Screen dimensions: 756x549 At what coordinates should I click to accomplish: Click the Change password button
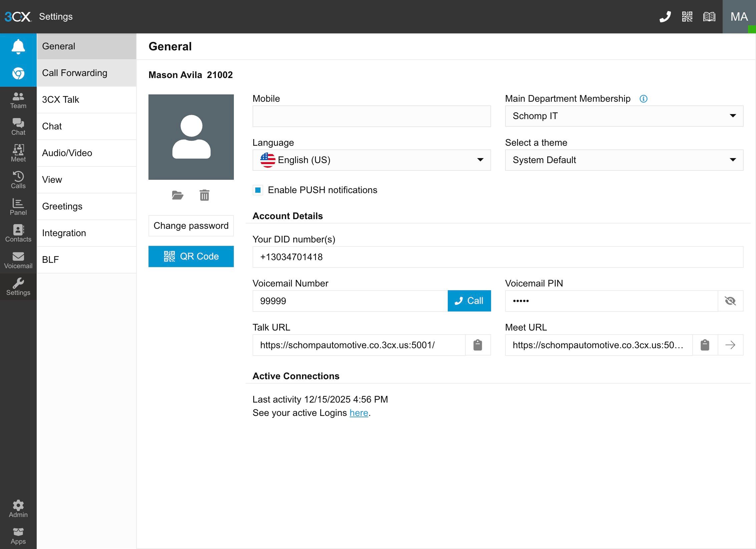click(x=191, y=226)
